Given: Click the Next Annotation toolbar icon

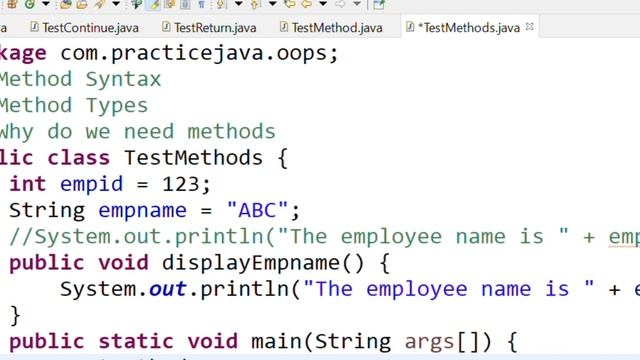Looking at the screenshot, I should click(221, 4).
